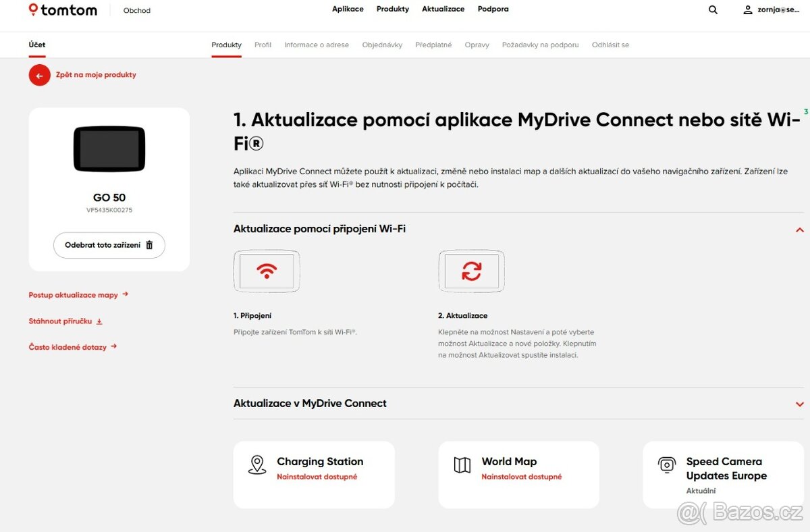This screenshot has width=810, height=532.
Task: Click the World Map folded map icon
Action: coord(462,464)
